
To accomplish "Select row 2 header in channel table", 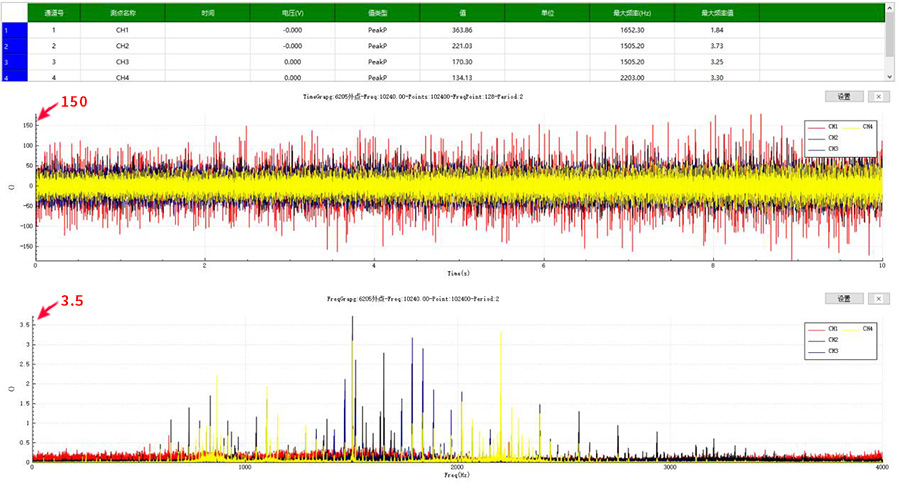I will coord(6,46).
